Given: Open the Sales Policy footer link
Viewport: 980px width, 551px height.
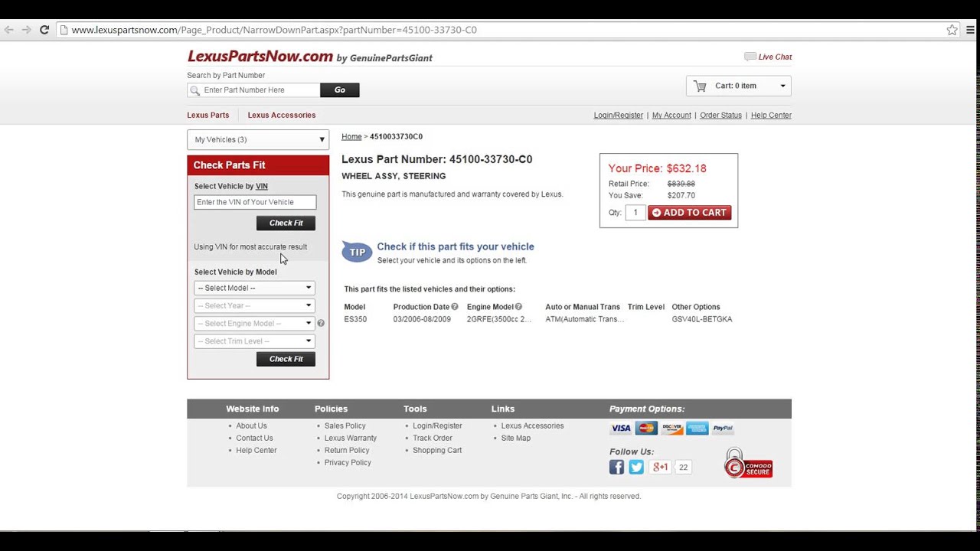Looking at the screenshot, I should 345,426.
